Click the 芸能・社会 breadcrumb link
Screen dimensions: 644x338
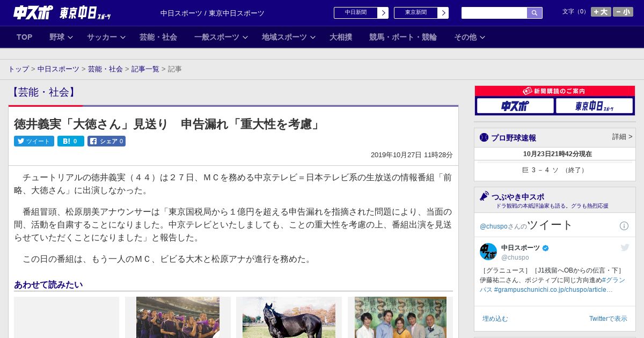click(x=105, y=69)
